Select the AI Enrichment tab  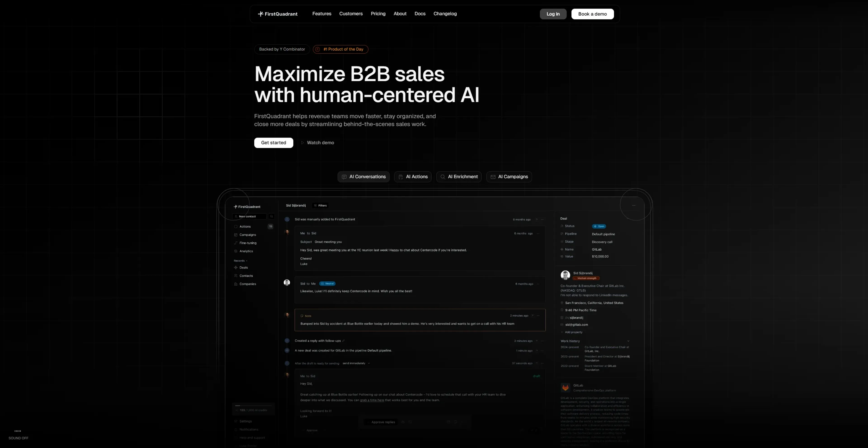[x=459, y=177]
